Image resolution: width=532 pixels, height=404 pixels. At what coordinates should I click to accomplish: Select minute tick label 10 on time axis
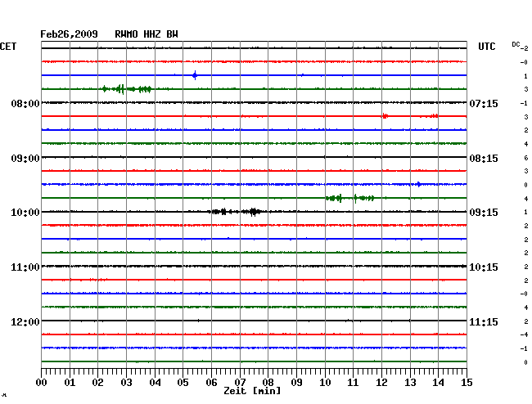325,383
